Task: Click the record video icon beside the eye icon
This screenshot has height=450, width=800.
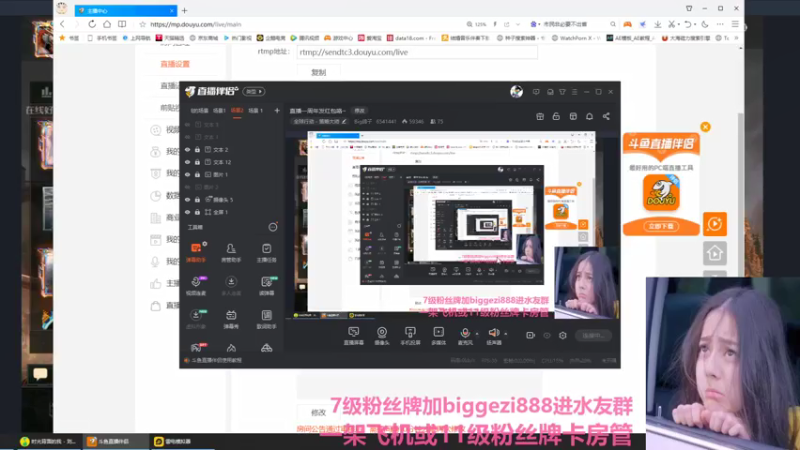Action: 531,335
